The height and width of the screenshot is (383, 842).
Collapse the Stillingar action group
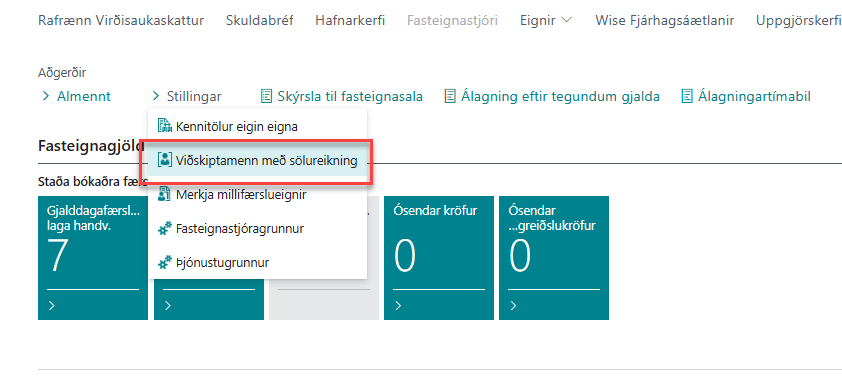click(x=186, y=97)
